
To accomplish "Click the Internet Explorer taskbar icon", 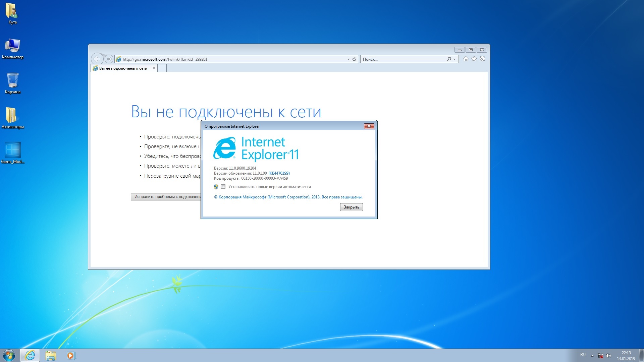I will click(x=30, y=355).
